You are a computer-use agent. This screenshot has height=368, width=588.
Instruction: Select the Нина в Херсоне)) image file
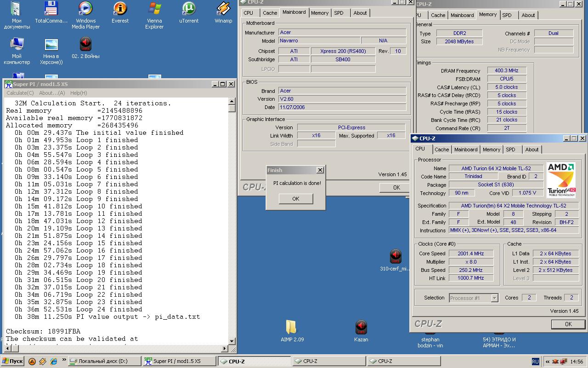(51, 51)
